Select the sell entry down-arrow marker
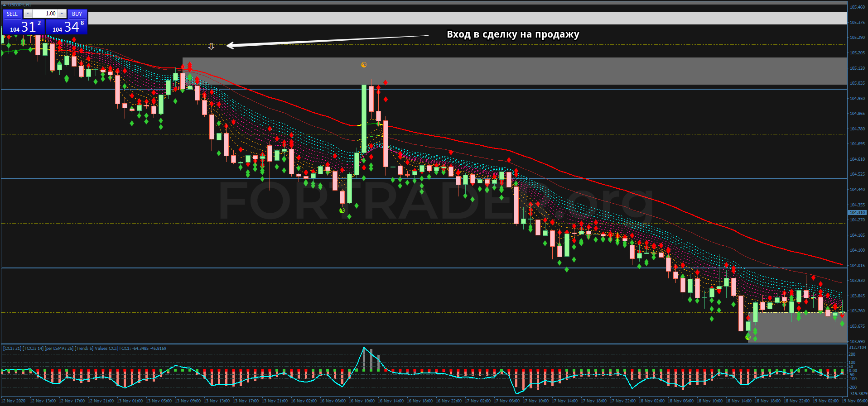868x406 pixels. tap(211, 46)
